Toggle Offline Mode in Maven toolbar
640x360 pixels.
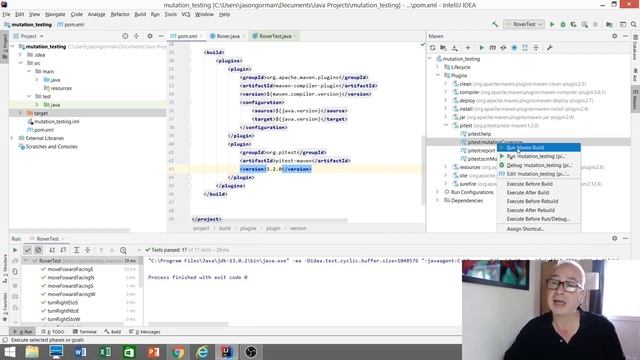pos(503,48)
